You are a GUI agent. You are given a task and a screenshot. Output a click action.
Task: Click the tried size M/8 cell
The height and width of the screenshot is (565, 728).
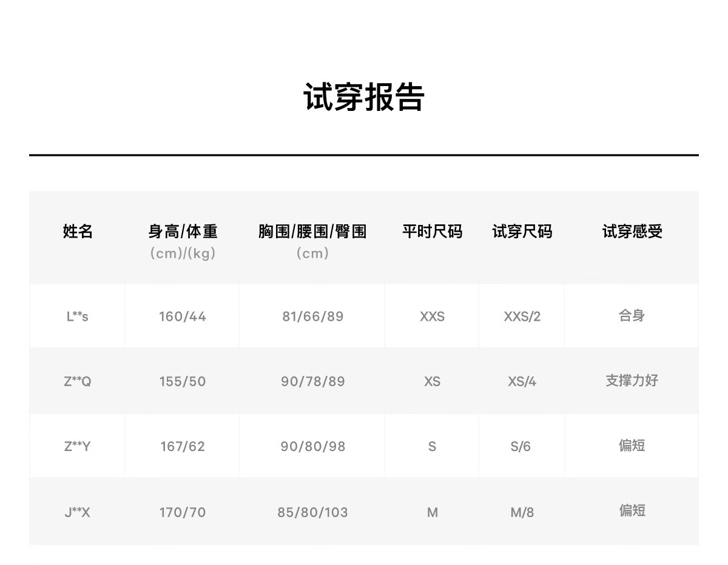(522, 512)
